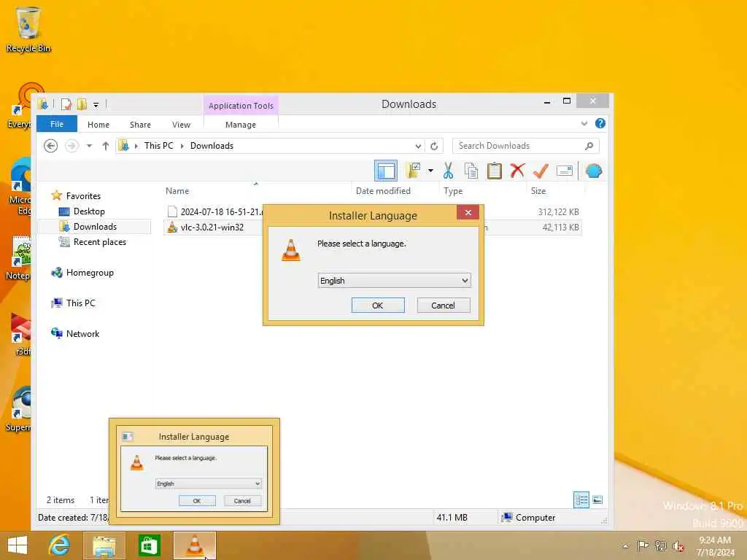Switch to the View ribbon tab
The width and height of the screenshot is (747, 560).
pos(181,124)
